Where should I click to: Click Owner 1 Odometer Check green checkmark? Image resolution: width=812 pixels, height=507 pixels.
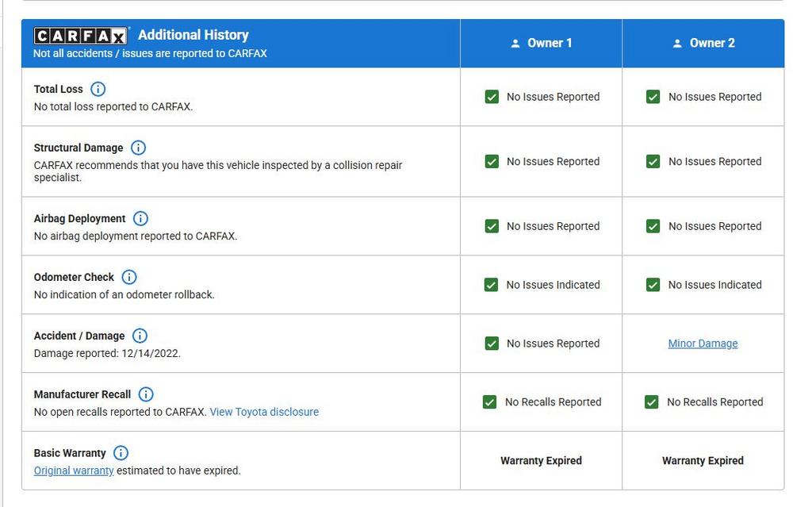pos(492,285)
